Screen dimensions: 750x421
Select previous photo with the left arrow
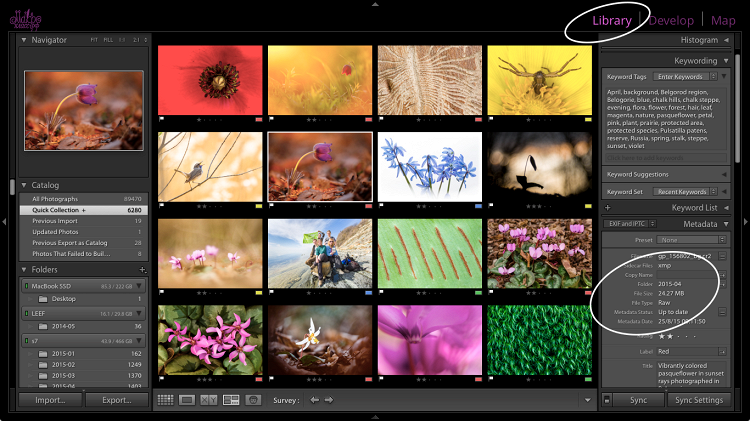(x=314, y=400)
